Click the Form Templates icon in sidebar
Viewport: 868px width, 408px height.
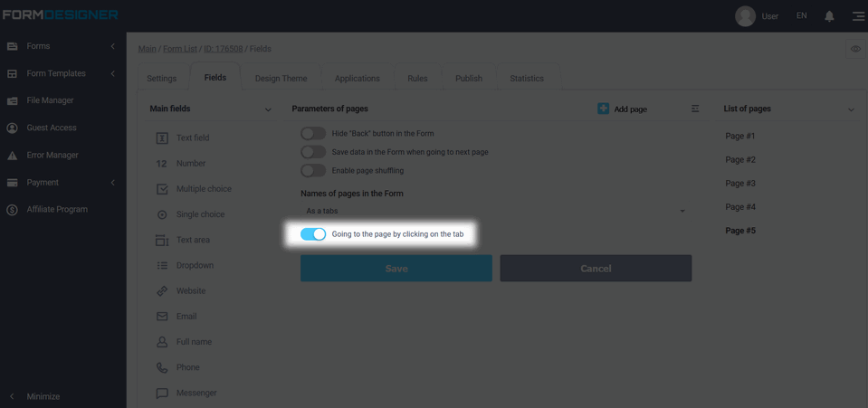coord(12,73)
